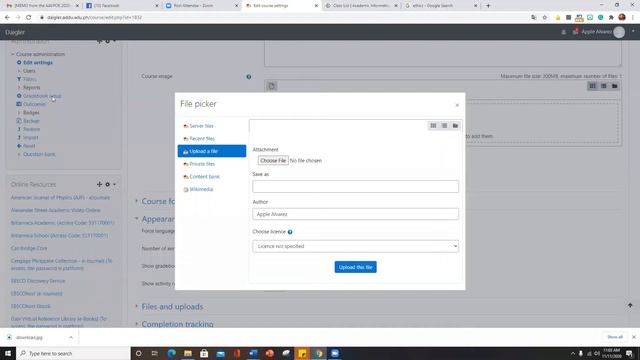
Task: Click the notifications bell icon in header
Action: point(563,32)
